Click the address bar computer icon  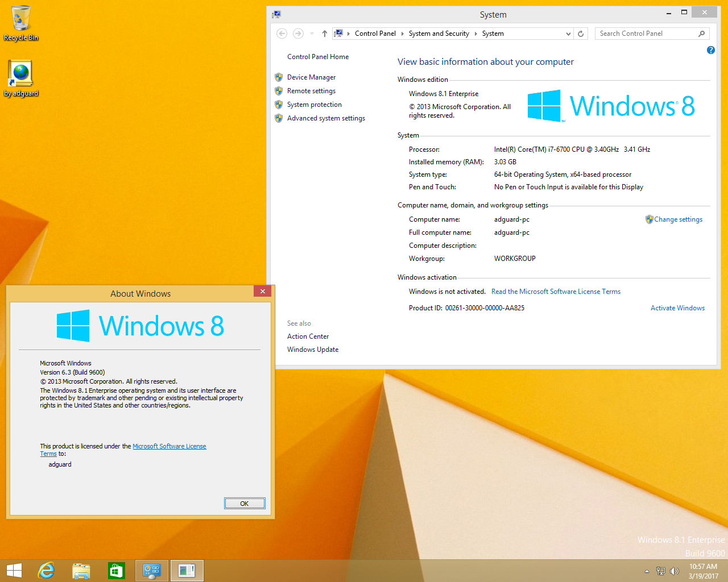[339, 34]
